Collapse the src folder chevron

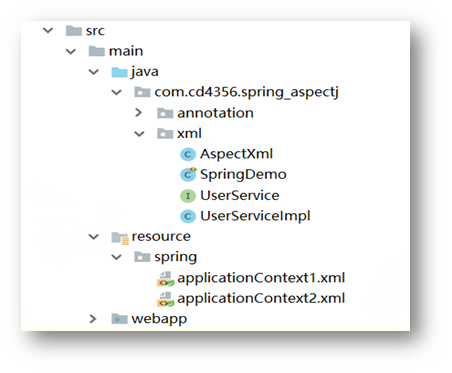click(48, 31)
